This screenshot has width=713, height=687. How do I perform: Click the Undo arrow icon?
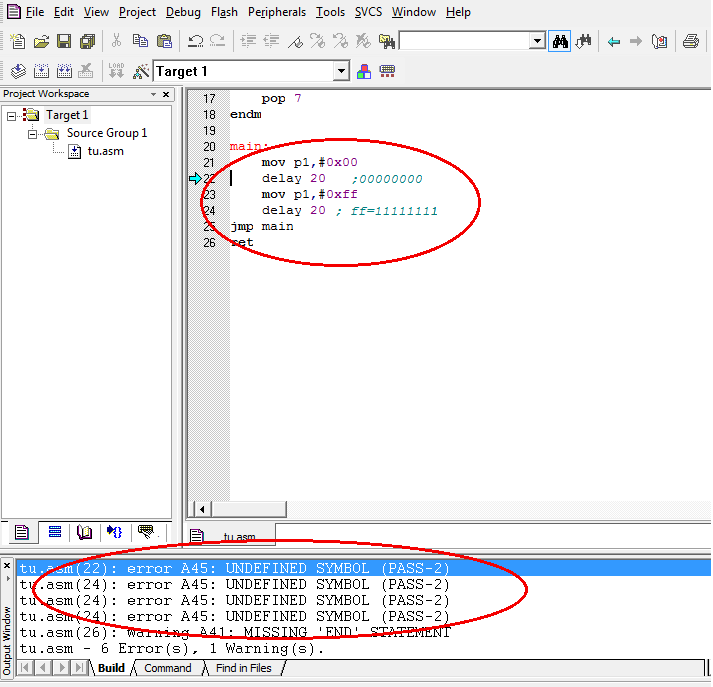[x=195, y=41]
